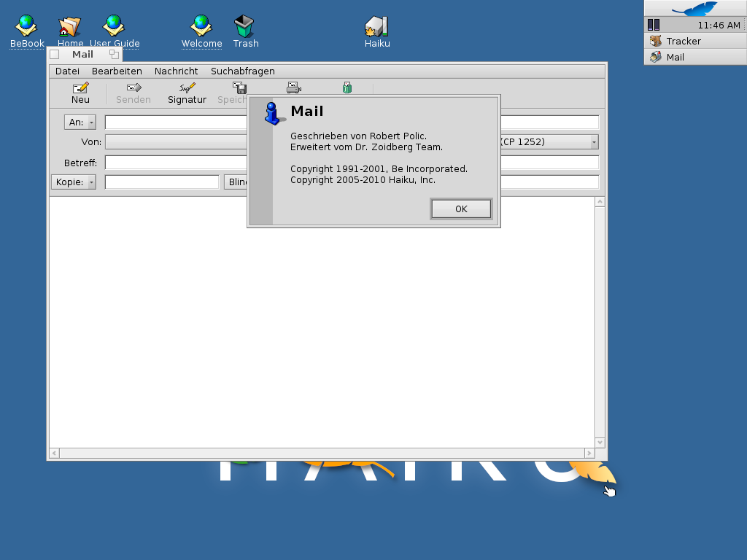Click OK in the Mail about dialog
This screenshot has height=560, width=747.
tap(461, 209)
